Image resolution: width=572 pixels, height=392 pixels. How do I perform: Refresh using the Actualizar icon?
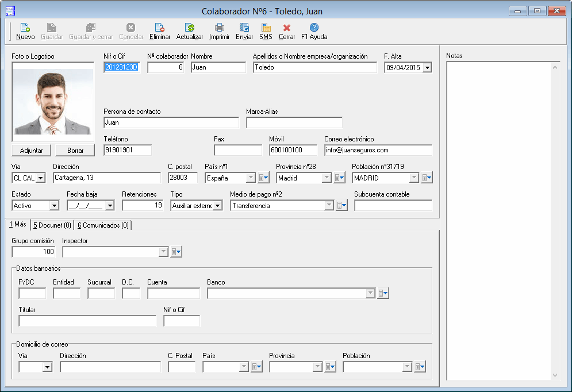(190, 28)
